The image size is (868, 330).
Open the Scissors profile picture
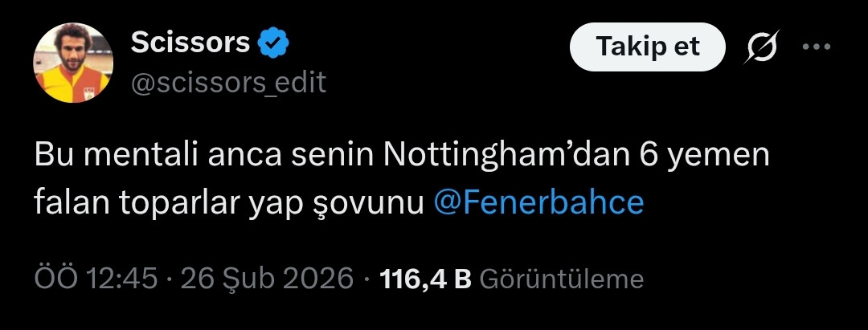[73, 63]
